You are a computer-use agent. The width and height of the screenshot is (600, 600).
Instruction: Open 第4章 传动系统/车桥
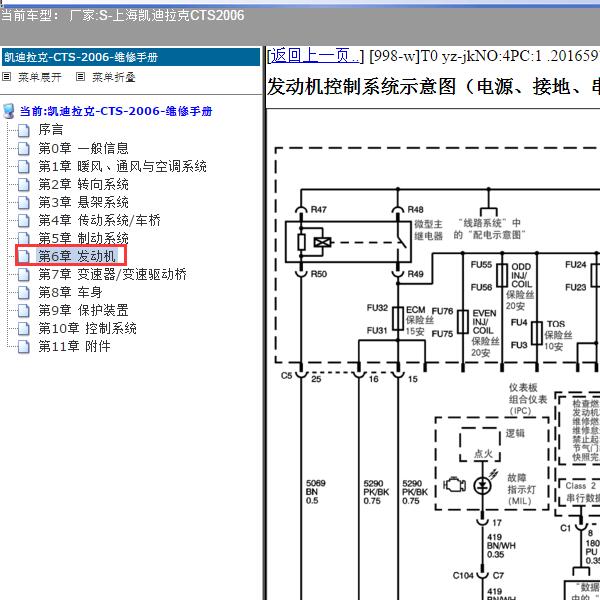[99, 220]
